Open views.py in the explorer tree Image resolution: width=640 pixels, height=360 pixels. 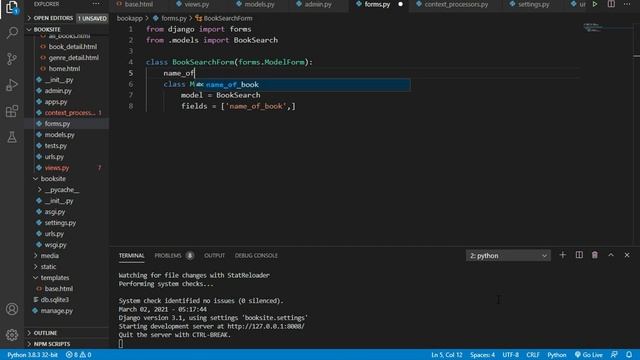pos(57,168)
